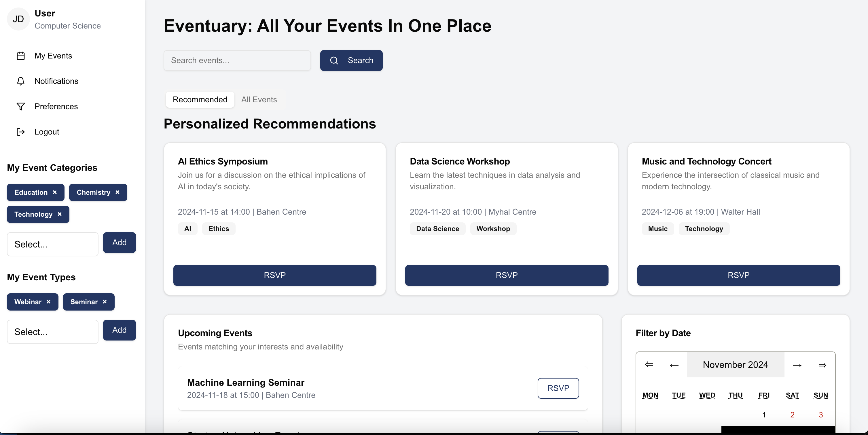
Task: RSVP to the AI Ethics Symposium
Action: (275, 275)
